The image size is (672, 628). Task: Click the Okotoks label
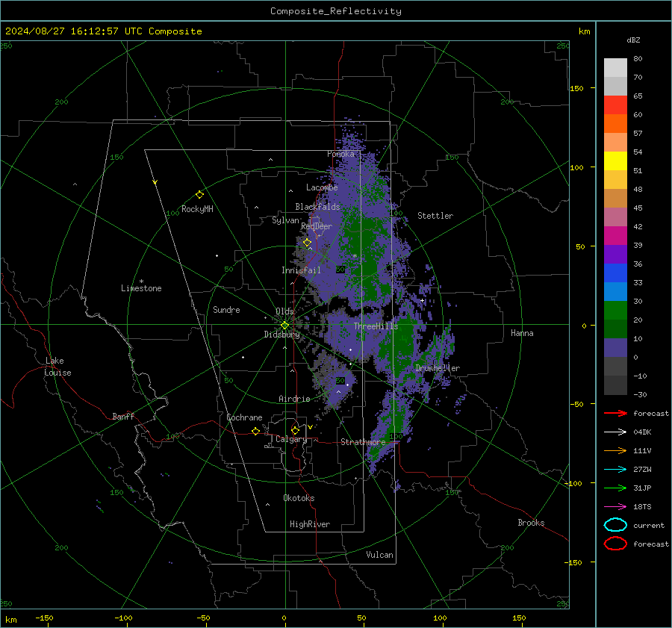(x=299, y=498)
